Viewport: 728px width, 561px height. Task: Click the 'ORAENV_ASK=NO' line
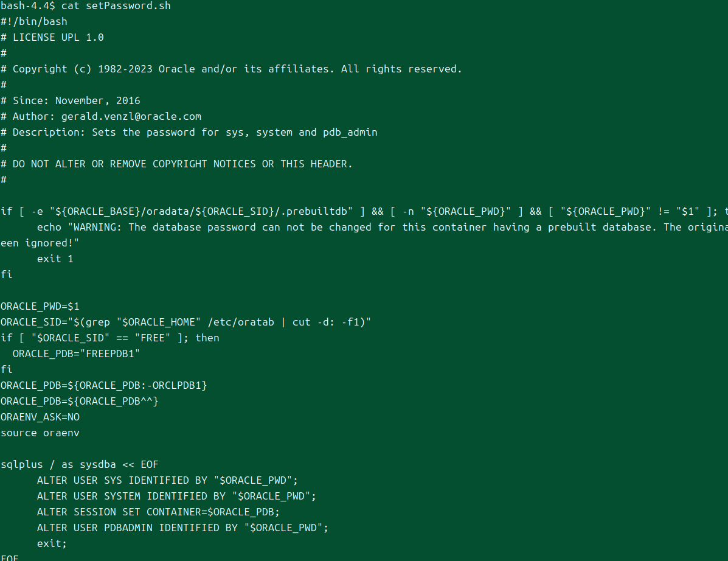pyautogui.click(x=40, y=417)
